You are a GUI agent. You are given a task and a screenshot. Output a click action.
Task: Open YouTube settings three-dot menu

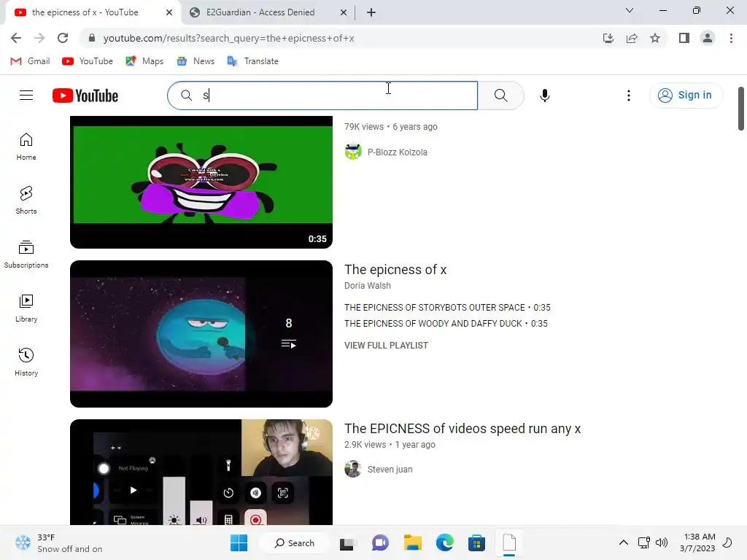(x=628, y=96)
